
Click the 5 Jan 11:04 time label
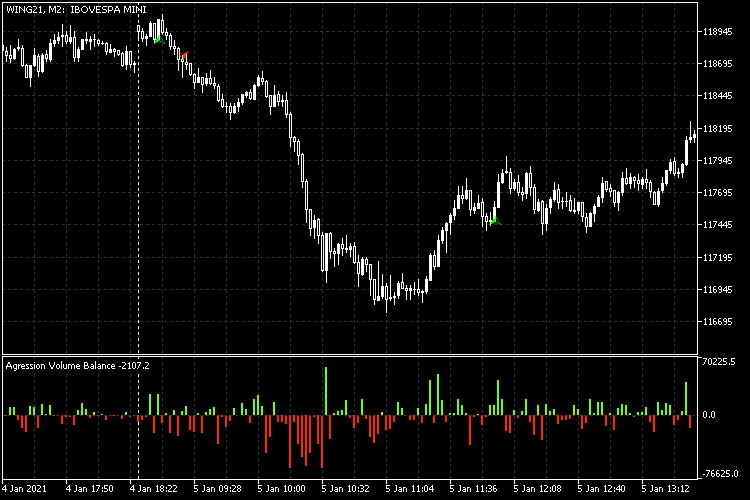pos(409,489)
